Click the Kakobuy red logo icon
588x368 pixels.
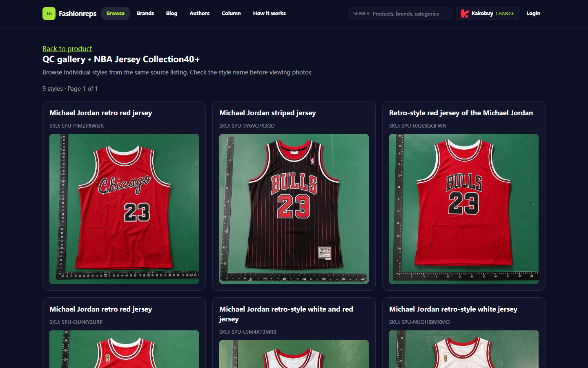465,13
